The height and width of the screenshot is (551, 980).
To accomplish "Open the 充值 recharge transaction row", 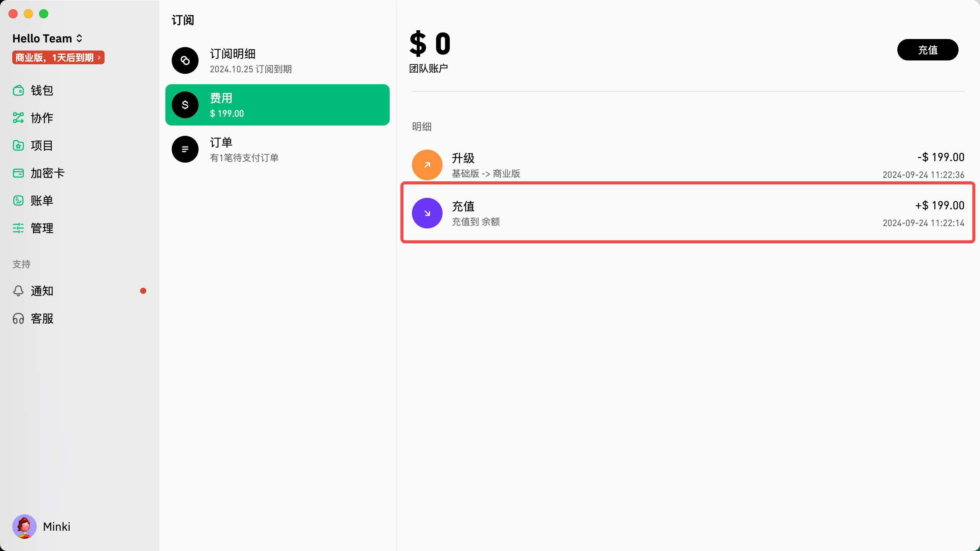I will (x=688, y=213).
